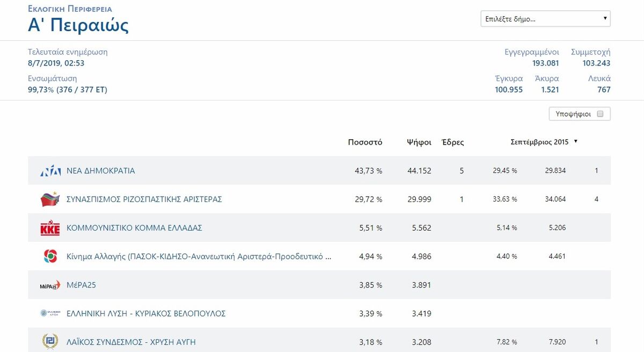
Task: Click the Chrysi Avgi party logo
Action: [x=50, y=342]
